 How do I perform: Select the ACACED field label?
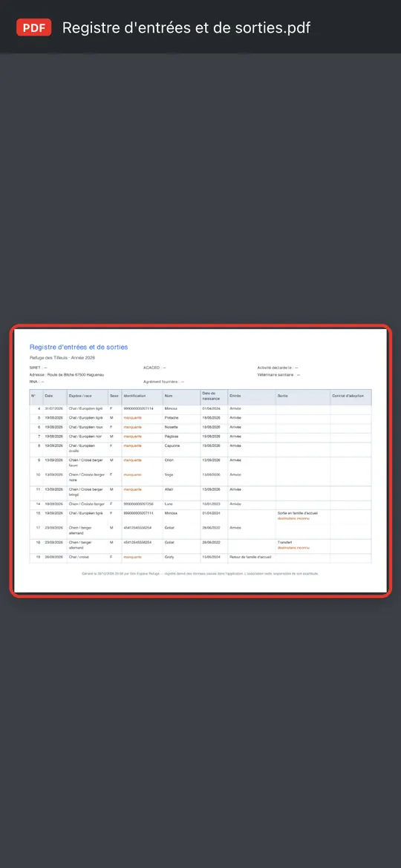click(x=154, y=368)
